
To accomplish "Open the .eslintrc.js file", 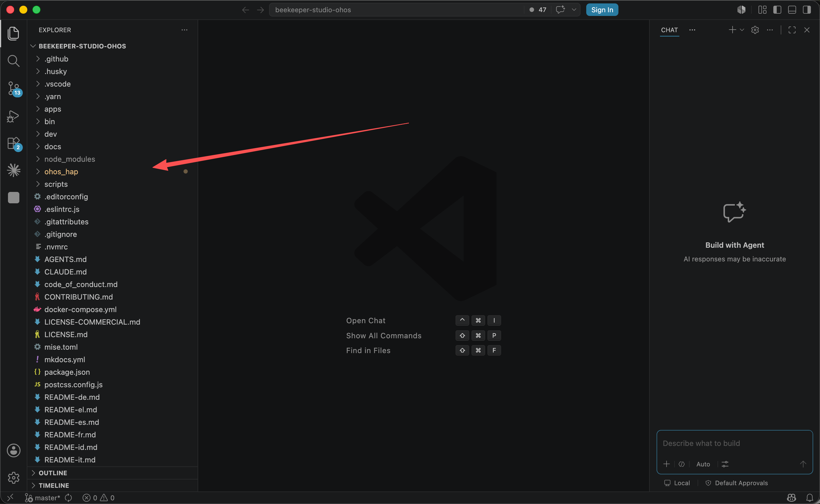I will point(113,209).
